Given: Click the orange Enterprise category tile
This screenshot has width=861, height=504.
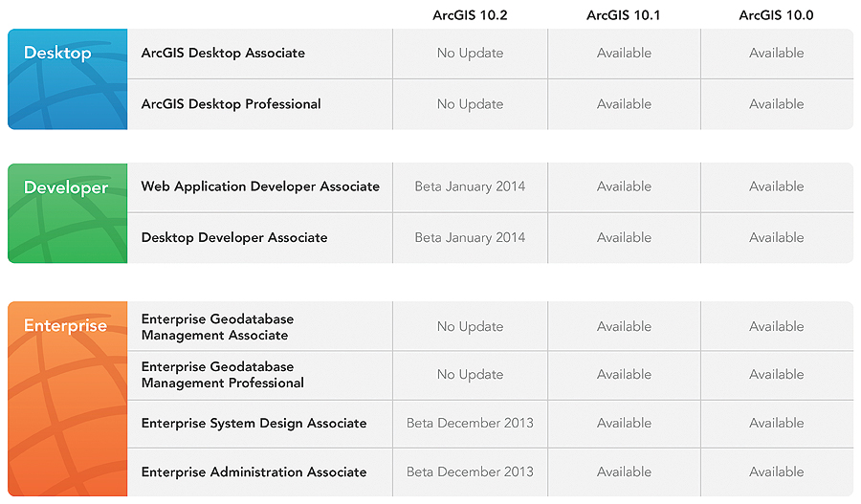Looking at the screenshot, I should [67, 398].
